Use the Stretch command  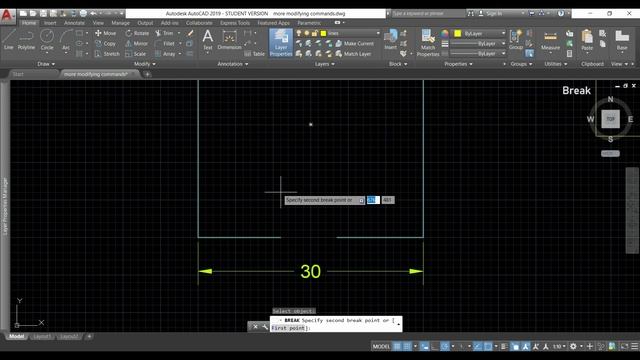107,54
